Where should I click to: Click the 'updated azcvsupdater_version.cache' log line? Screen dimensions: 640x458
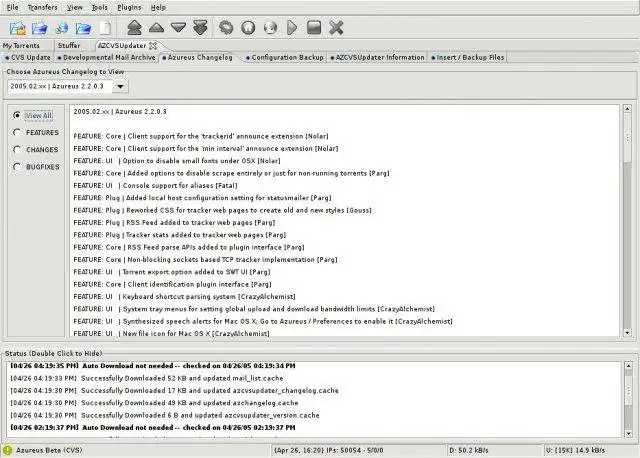click(x=165, y=416)
